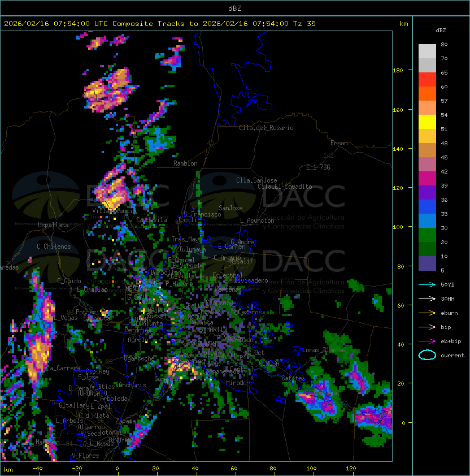The height and width of the screenshot is (476, 470).
Task: Click the 'V_Flores' map label
Action: 85,456
